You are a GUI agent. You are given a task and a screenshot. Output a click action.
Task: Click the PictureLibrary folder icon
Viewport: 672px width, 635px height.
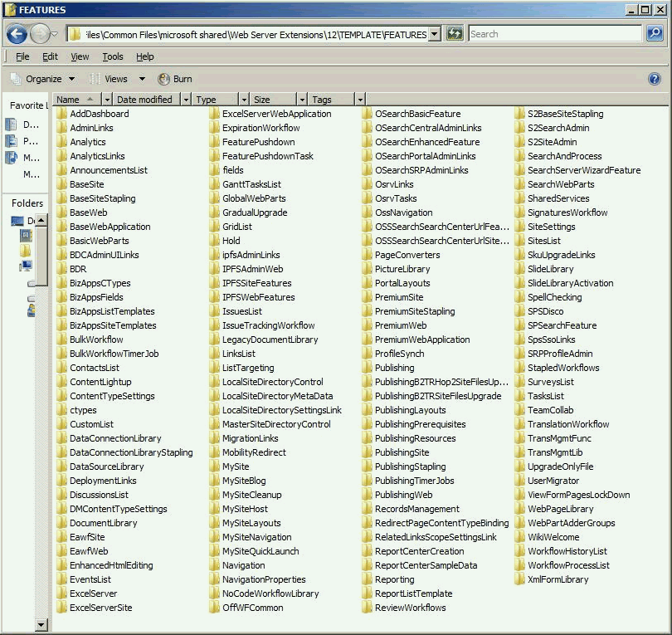tap(367, 269)
